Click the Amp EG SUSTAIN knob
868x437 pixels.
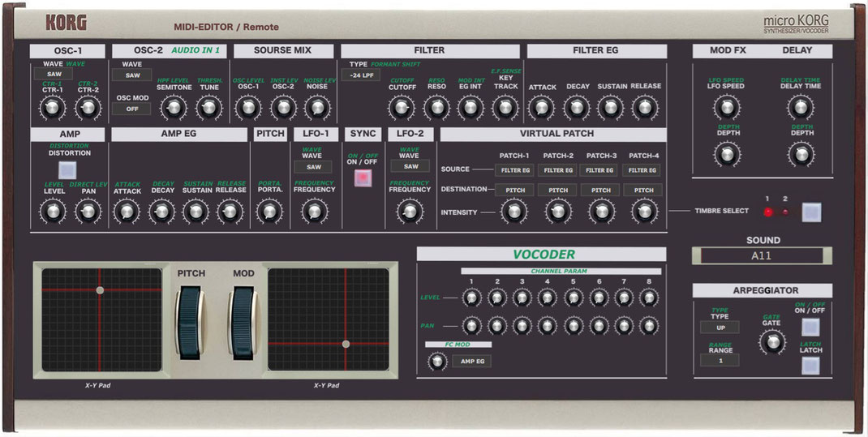coord(196,212)
